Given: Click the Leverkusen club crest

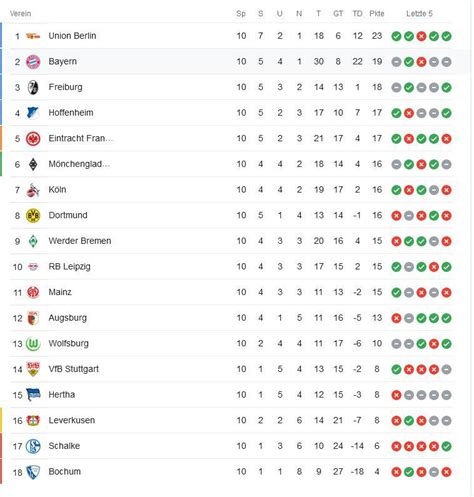Looking at the screenshot, I should [33, 421].
